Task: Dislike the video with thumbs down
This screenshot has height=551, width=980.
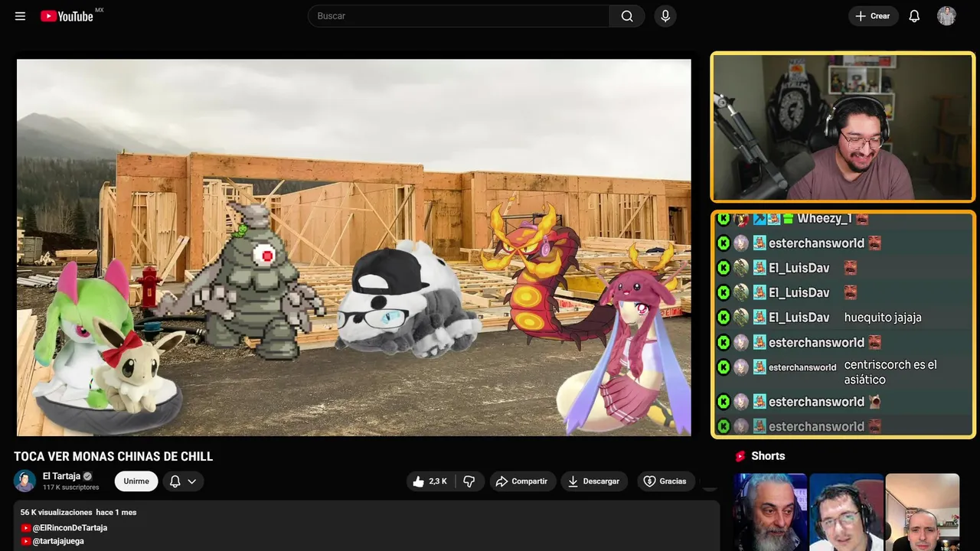Action: tap(469, 481)
